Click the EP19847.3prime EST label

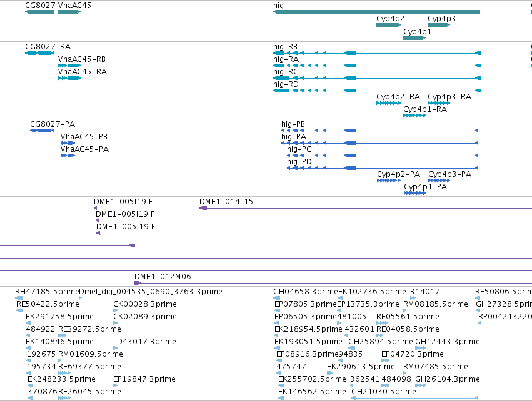(x=144, y=379)
